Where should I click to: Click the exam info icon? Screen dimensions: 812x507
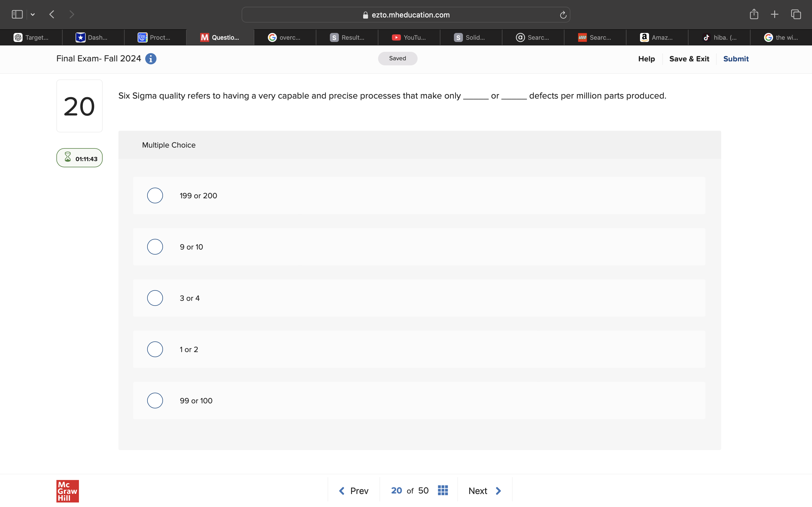(x=151, y=59)
